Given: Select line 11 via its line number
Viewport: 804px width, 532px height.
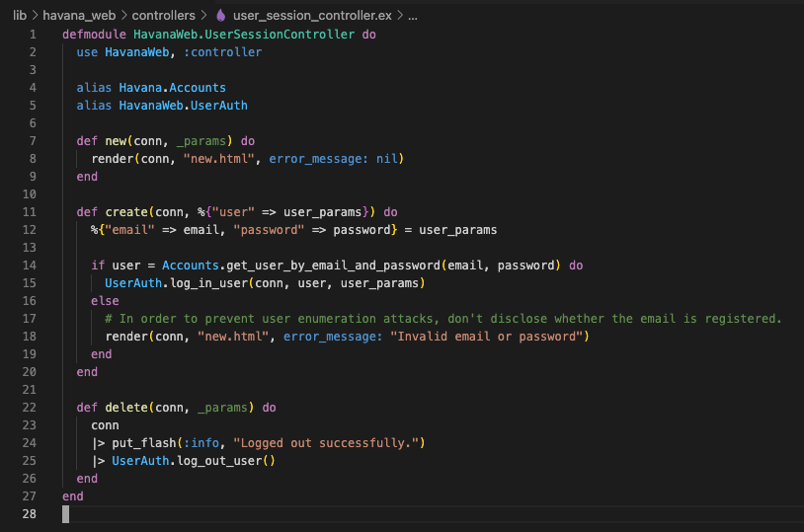Looking at the screenshot, I should (x=30, y=212).
